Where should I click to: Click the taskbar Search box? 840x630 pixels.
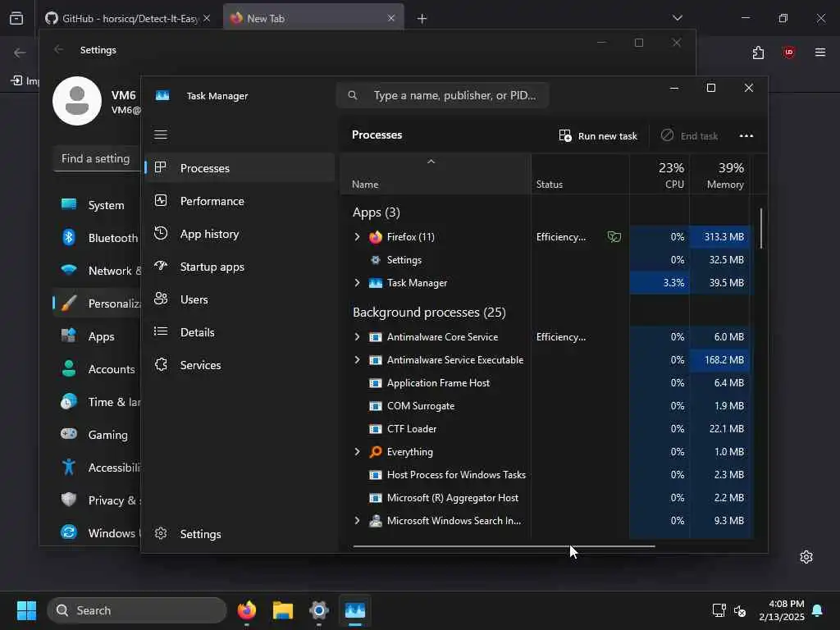[137, 610]
